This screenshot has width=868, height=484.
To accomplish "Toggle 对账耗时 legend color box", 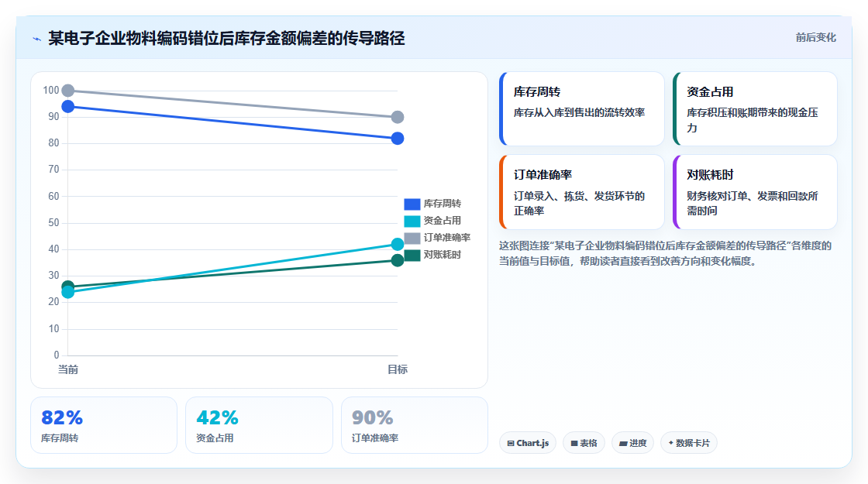I will point(412,255).
